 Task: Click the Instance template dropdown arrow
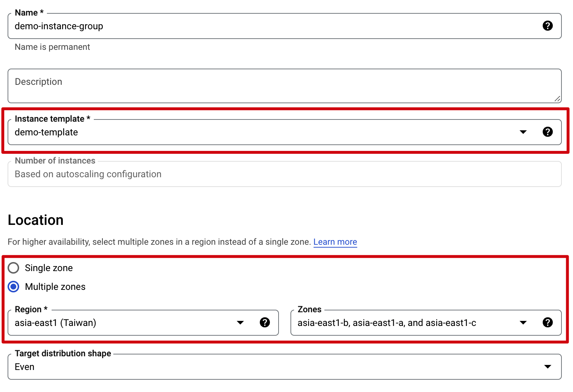click(523, 132)
